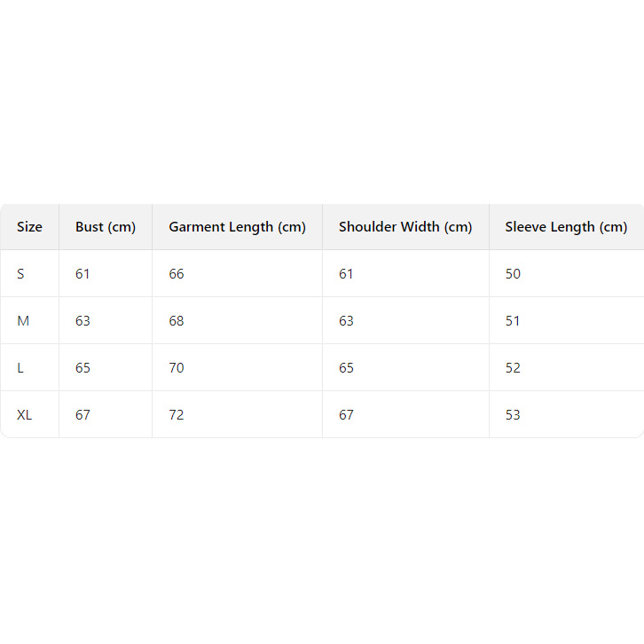Click bust value 61 for size S

(x=82, y=274)
